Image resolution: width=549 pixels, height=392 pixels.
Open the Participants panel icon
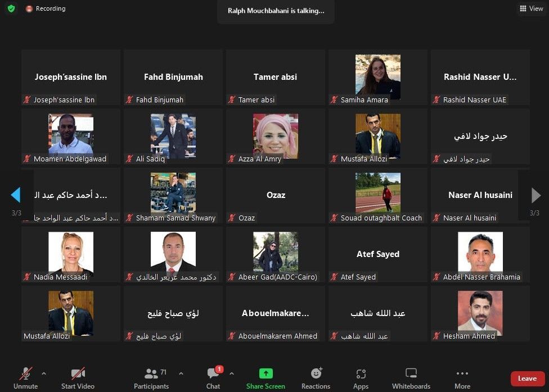[151, 374]
